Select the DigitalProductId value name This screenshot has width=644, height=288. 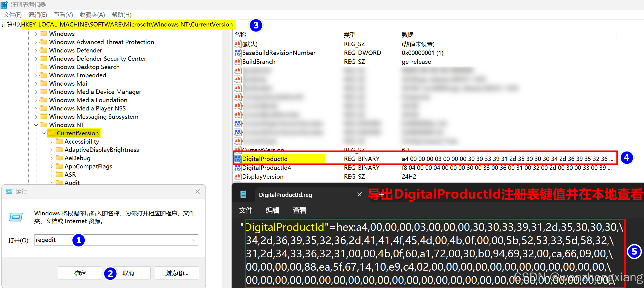265,158
